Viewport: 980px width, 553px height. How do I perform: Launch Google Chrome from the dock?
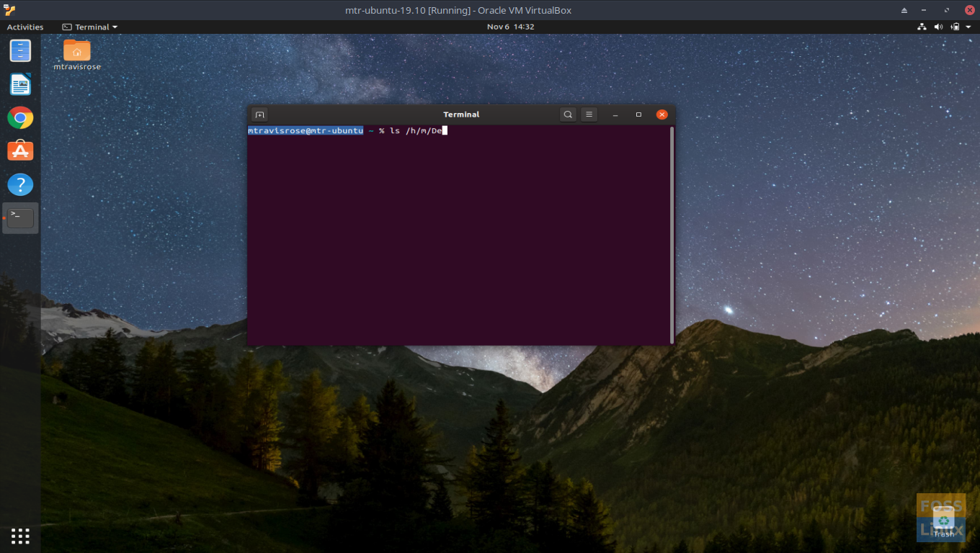point(20,117)
